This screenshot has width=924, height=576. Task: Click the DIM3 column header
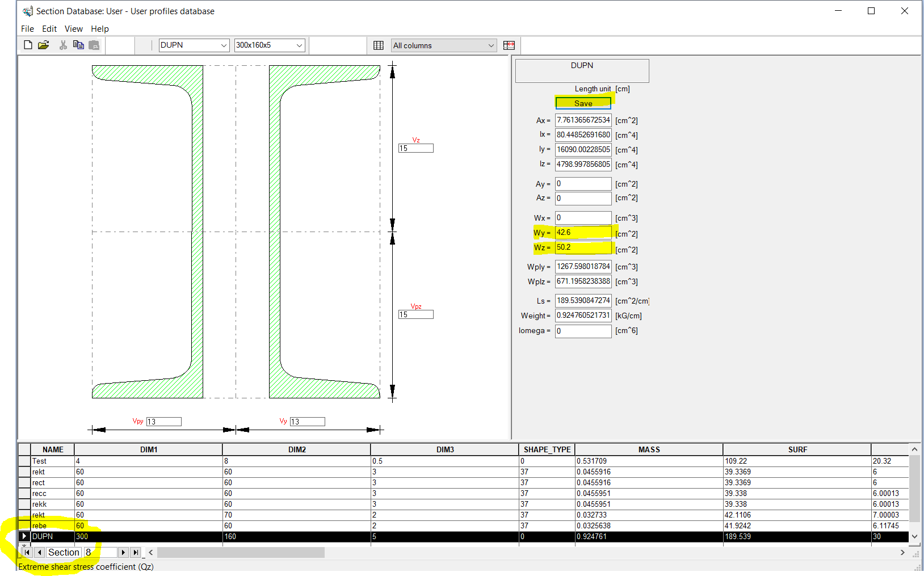click(x=445, y=449)
